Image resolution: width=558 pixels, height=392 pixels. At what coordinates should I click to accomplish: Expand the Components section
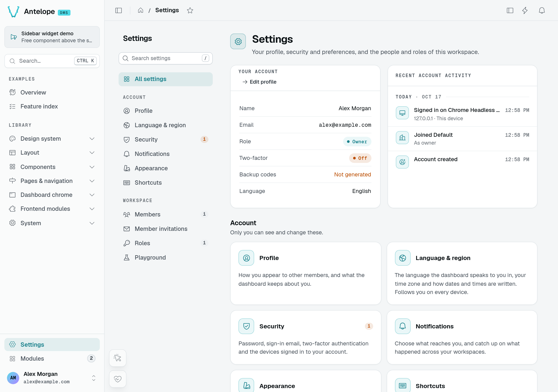[x=52, y=167]
